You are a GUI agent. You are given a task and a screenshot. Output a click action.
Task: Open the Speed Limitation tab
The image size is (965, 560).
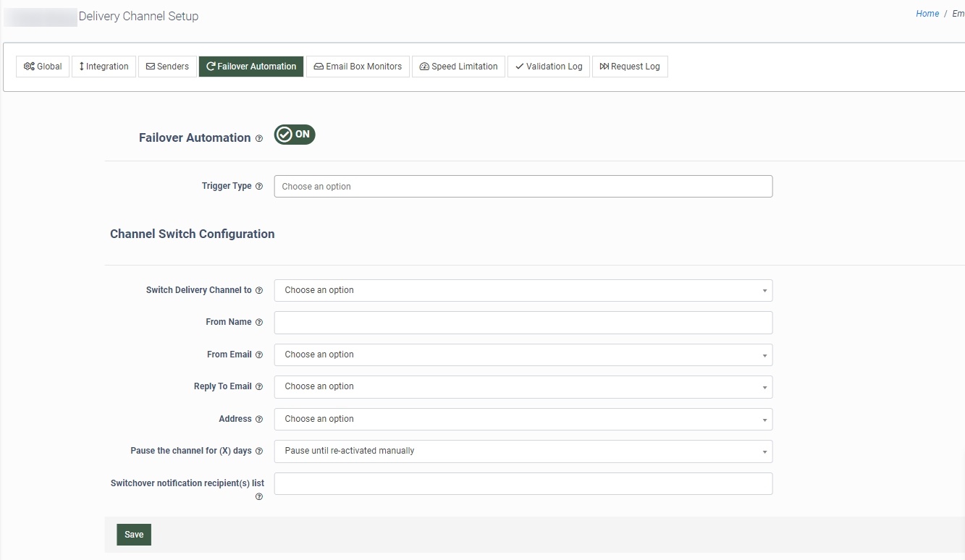458,67
